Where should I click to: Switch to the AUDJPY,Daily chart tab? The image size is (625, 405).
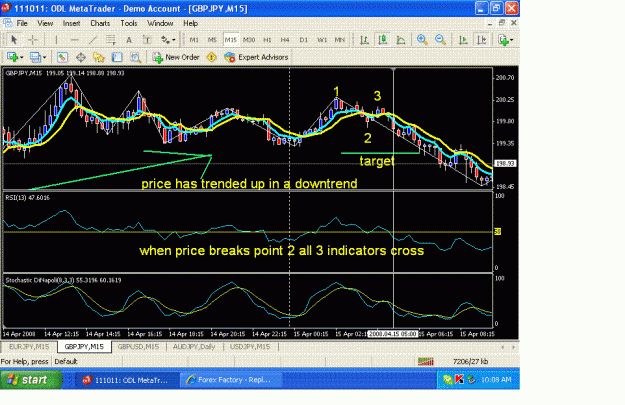[x=194, y=347]
